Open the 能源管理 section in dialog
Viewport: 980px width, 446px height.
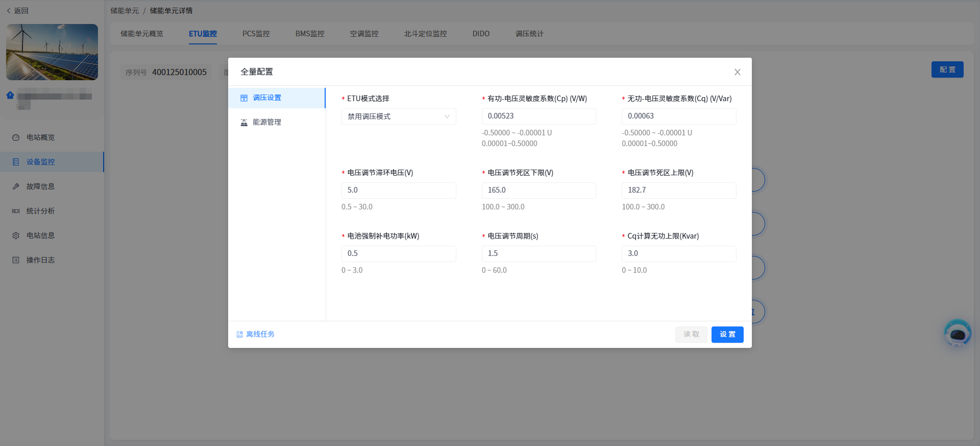[267, 123]
